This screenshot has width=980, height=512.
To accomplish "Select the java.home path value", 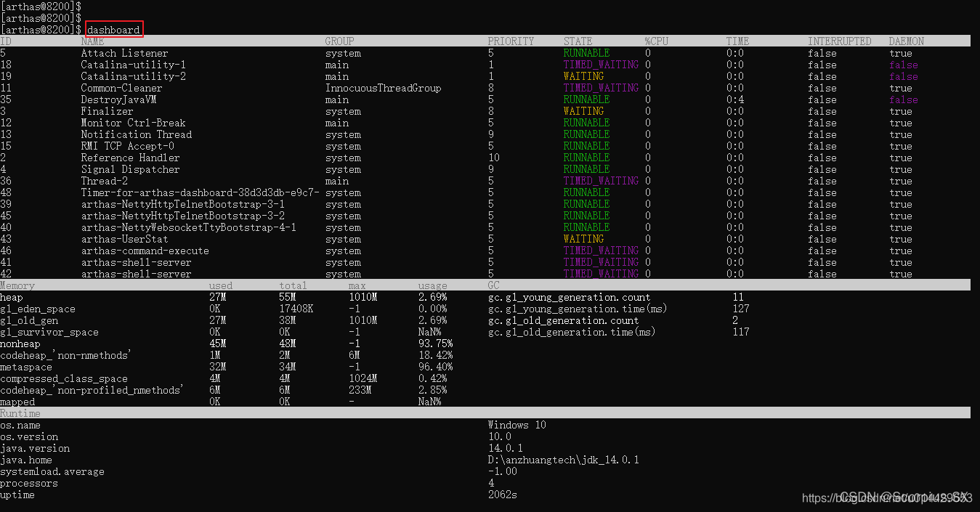I will pos(563,460).
